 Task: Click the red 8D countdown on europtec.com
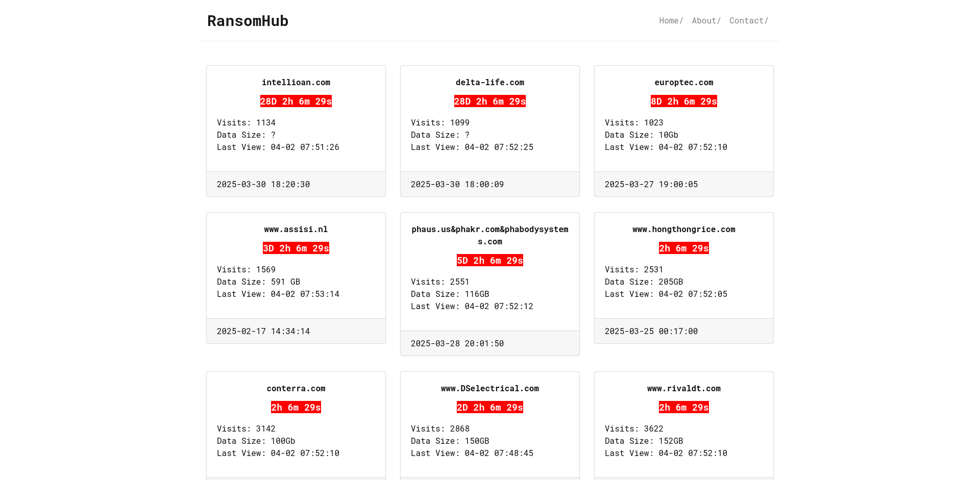coord(684,102)
